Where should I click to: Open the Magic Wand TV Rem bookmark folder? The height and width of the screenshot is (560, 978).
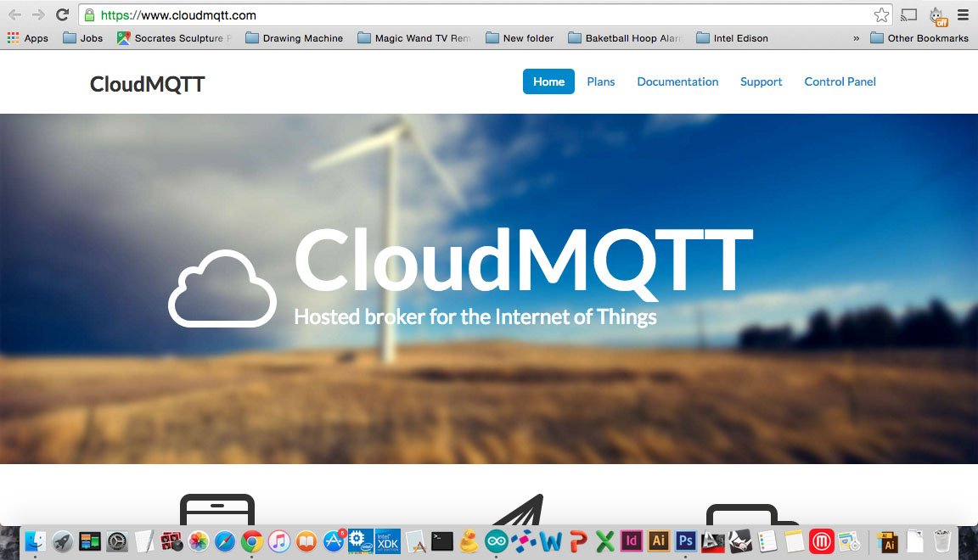[414, 38]
